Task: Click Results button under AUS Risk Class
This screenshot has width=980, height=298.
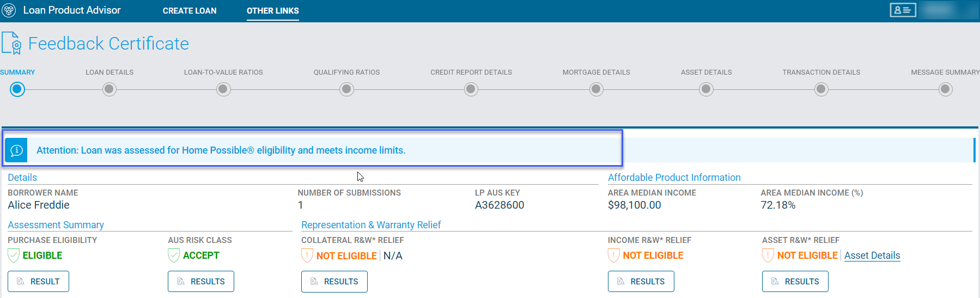Action: tap(201, 282)
